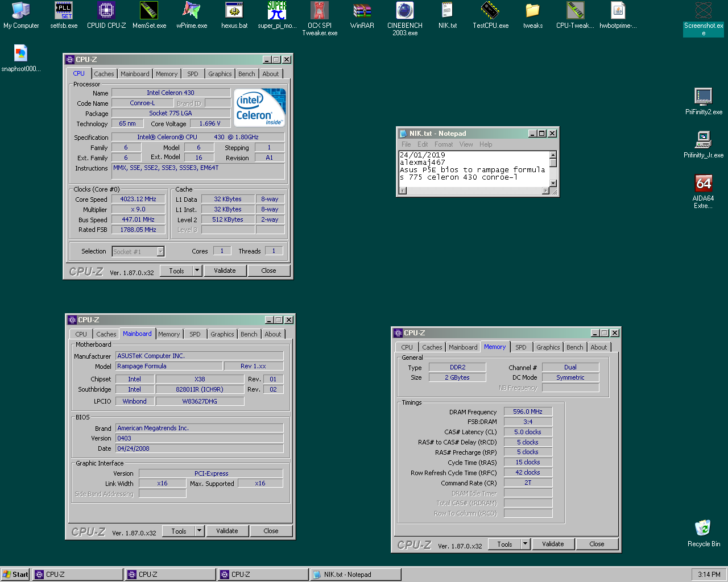Screen dimensions: 728x582
Task: Open the setfsb.exe desktop icon
Action: pyautogui.click(x=64, y=15)
